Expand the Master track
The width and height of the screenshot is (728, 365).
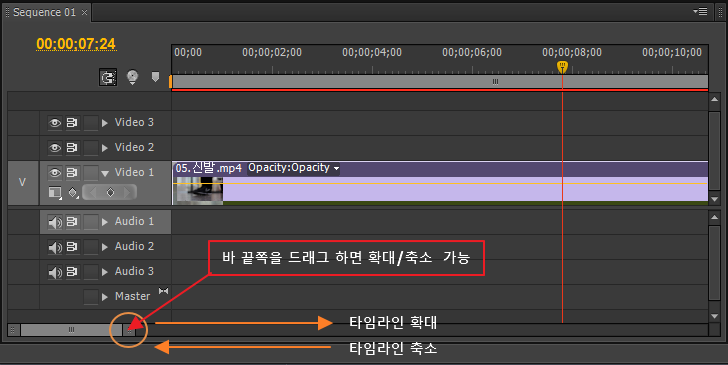(105, 297)
